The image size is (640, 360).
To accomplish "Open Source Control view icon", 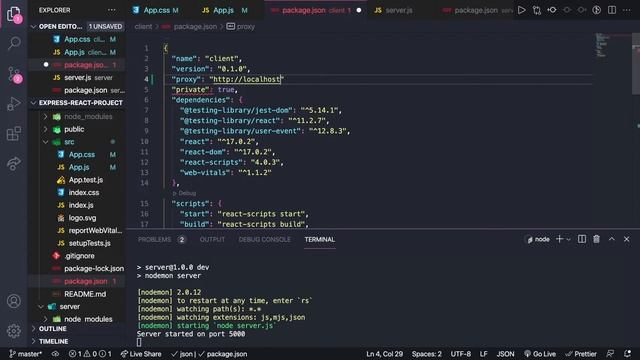I will tap(14, 75).
